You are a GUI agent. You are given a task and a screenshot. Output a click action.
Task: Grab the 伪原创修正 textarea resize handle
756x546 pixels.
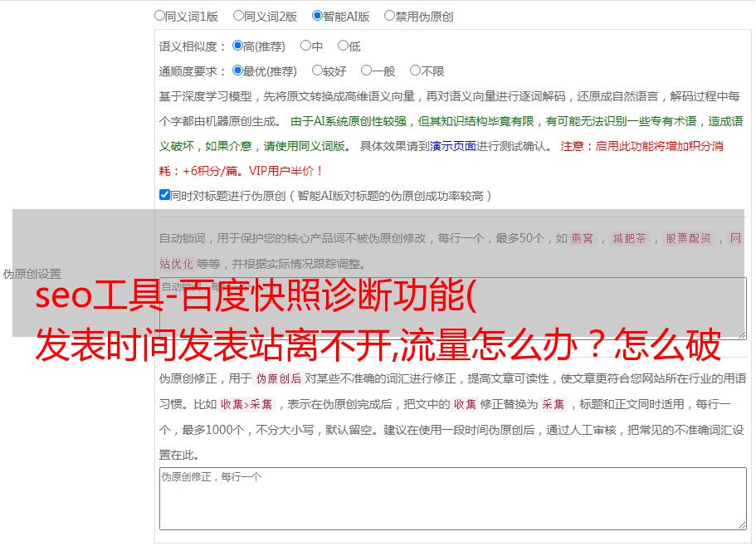pyautogui.click(x=742, y=525)
